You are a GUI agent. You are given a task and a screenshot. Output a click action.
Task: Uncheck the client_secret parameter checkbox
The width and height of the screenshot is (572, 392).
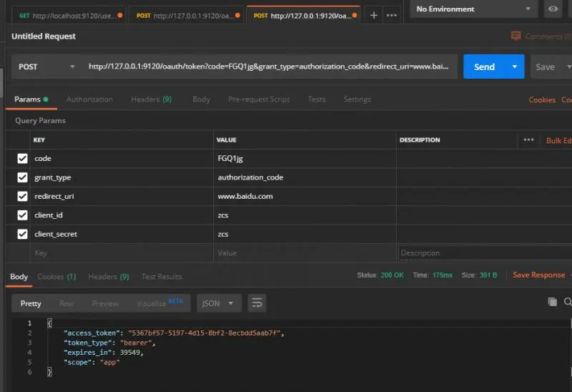pos(22,234)
